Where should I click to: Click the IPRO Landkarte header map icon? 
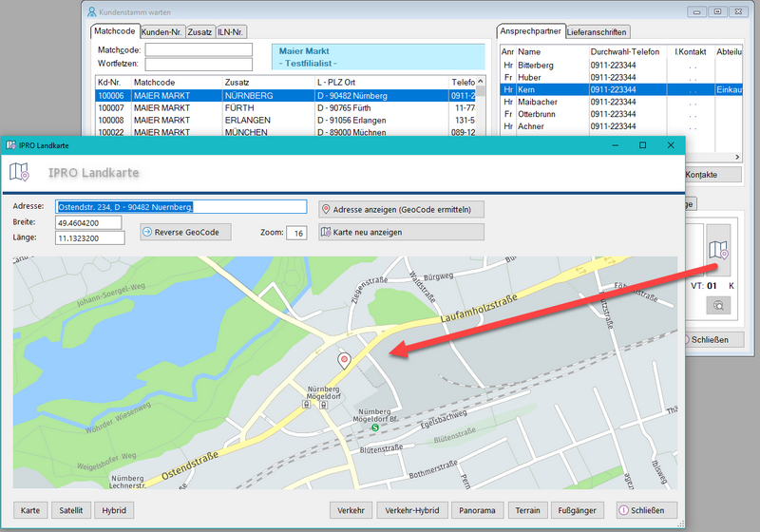click(x=20, y=172)
